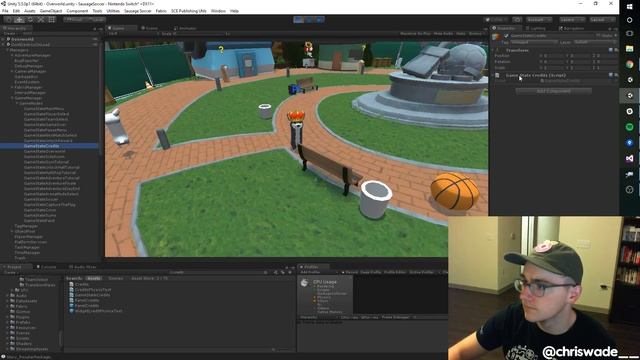
Task: Collapse the GameModes node in Hierarchy
Action: pos(17,103)
